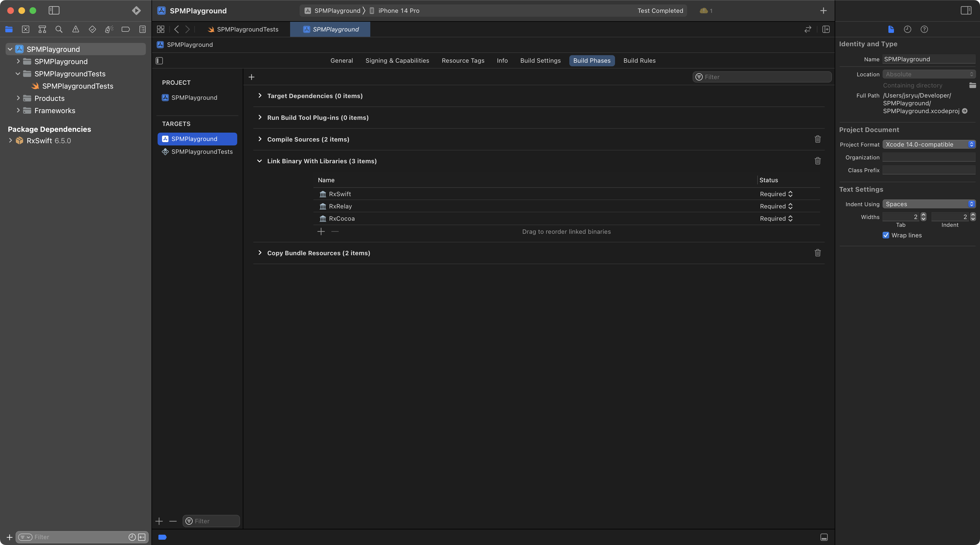Open the Report navigator icon
Image resolution: width=980 pixels, height=545 pixels.
[143, 29]
